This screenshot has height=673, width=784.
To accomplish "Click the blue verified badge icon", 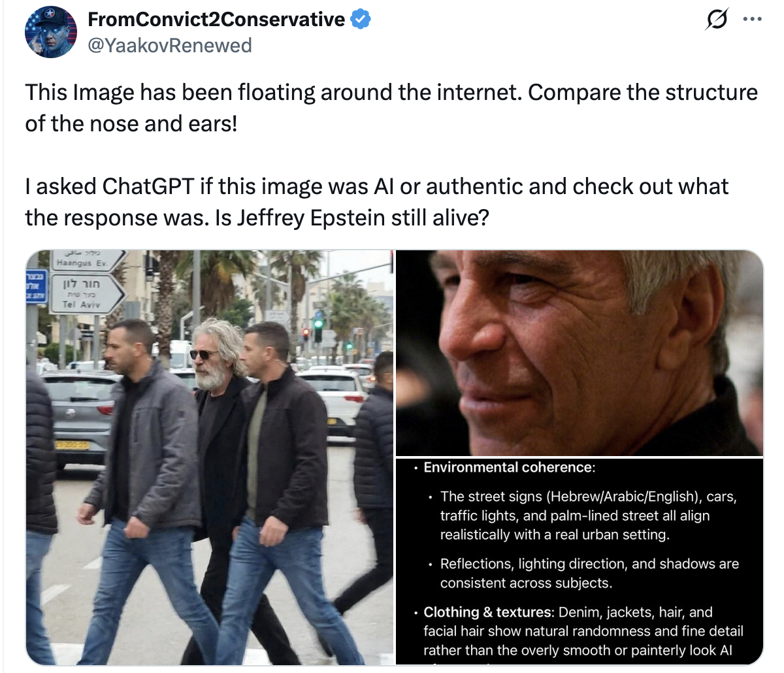I will tap(361, 20).
